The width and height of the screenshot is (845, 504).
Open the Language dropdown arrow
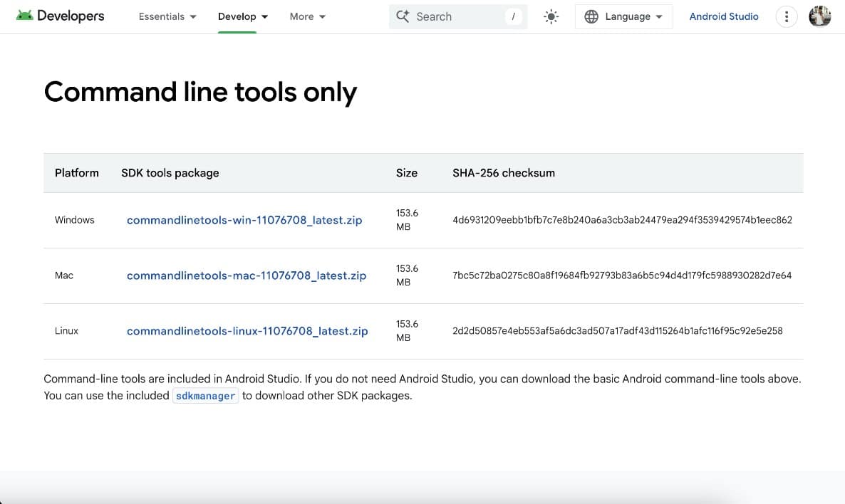658,17
